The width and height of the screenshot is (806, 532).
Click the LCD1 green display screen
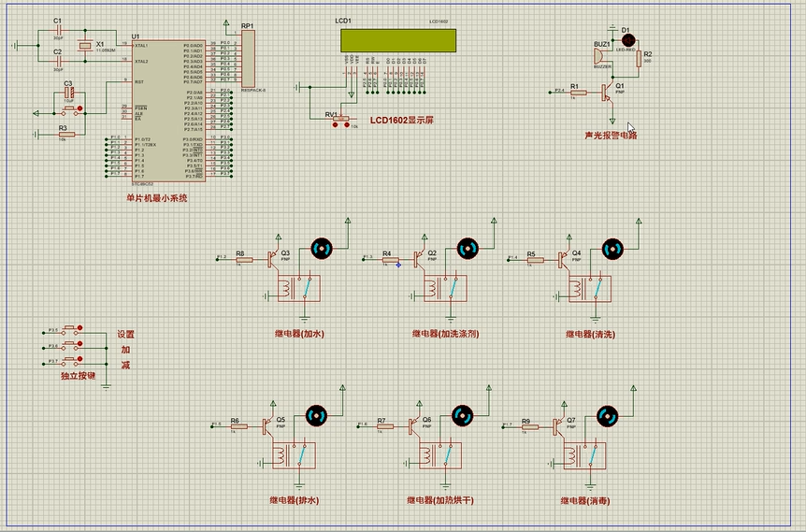click(398, 40)
